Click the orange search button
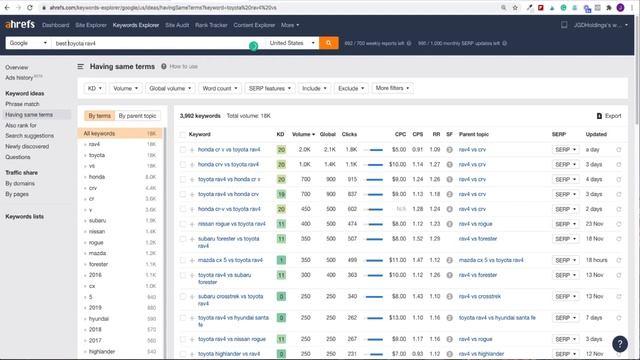Screen dimensions: 640x360 [x=329, y=43]
